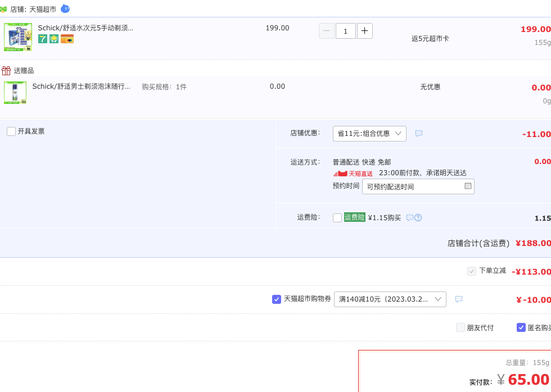Viewport: 551px width, 392px height.
Task: Click the gift box icon next to 送赠品
Action: 6,71
